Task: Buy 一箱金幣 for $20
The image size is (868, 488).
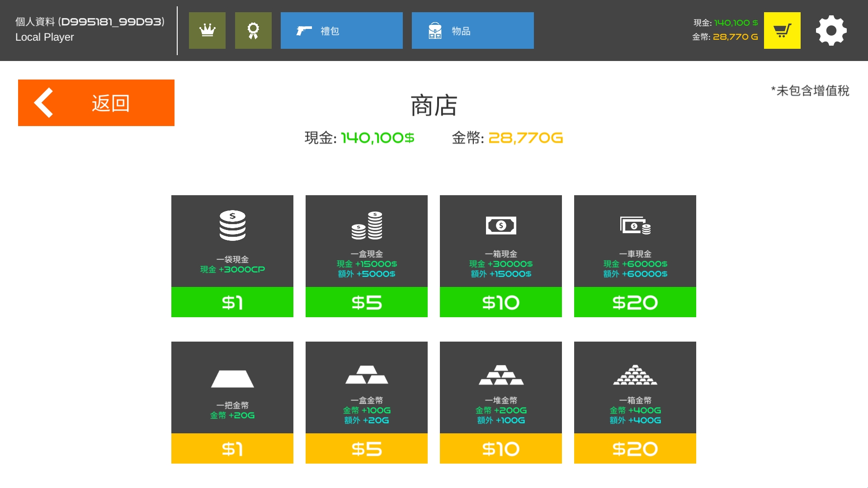Action: click(x=635, y=448)
